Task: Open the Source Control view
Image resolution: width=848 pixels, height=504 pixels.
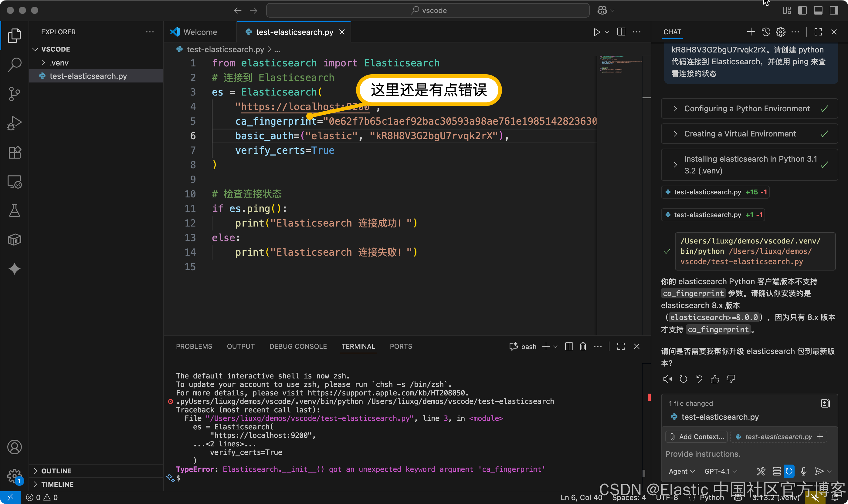Action: [x=14, y=94]
